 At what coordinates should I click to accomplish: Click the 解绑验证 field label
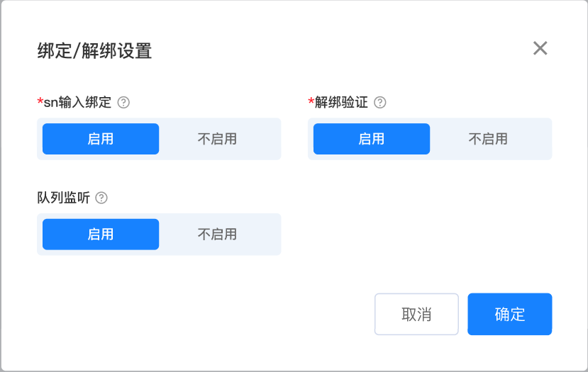(341, 102)
